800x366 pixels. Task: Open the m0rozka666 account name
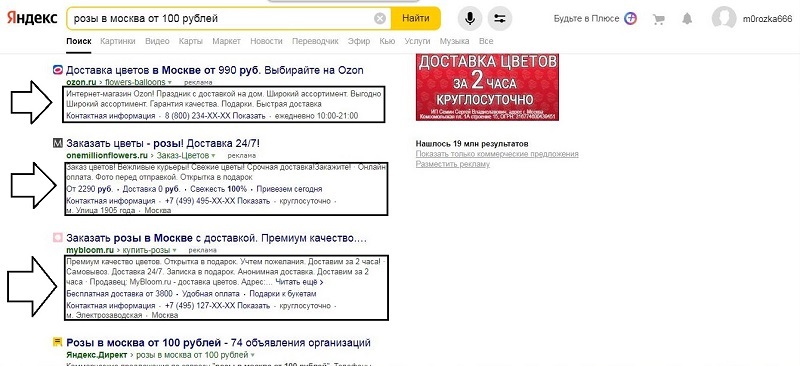(x=767, y=19)
